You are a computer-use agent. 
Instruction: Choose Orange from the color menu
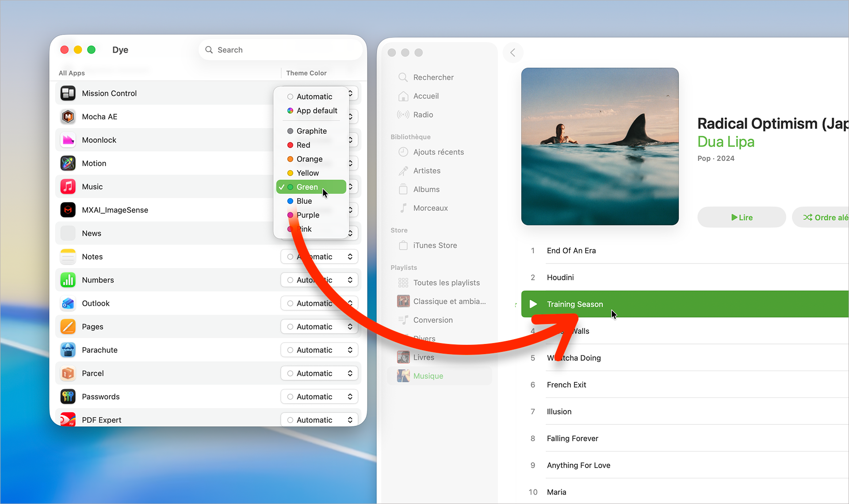click(309, 159)
